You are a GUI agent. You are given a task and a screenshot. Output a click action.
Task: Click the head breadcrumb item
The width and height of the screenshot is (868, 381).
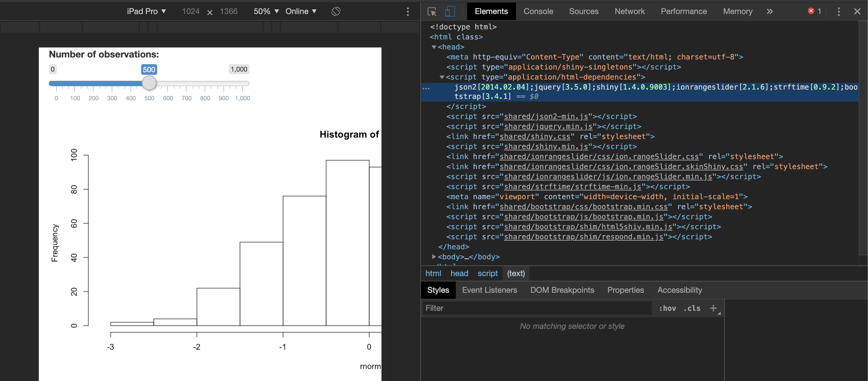pyautogui.click(x=459, y=273)
